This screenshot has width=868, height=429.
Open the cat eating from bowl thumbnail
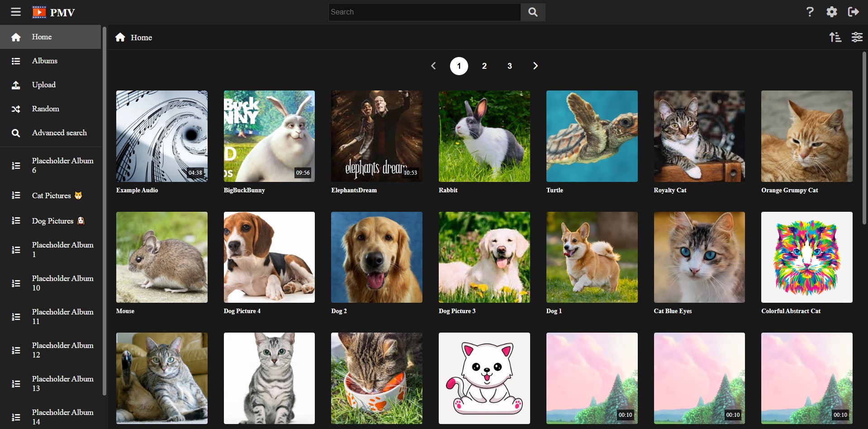pos(377,378)
